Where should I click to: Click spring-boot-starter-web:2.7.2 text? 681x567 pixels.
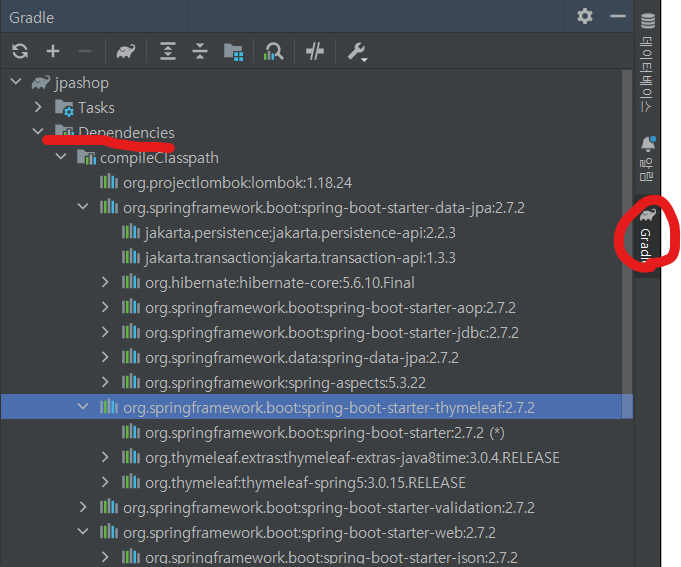coord(309,533)
